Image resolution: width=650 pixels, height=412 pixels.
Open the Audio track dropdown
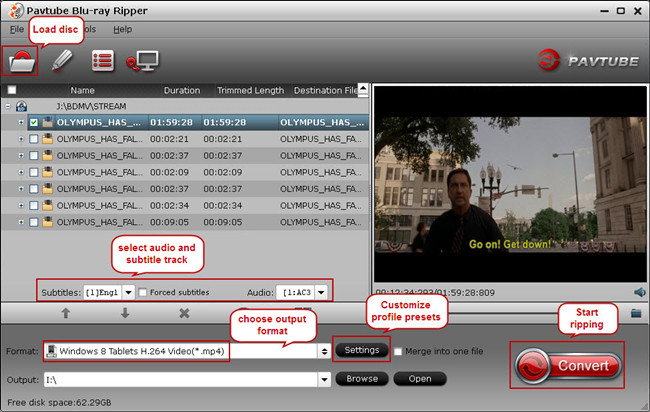(321, 292)
